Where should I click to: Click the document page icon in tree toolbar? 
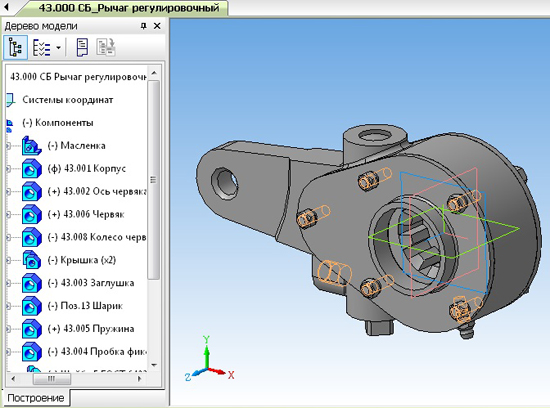[x=82, y=47]
